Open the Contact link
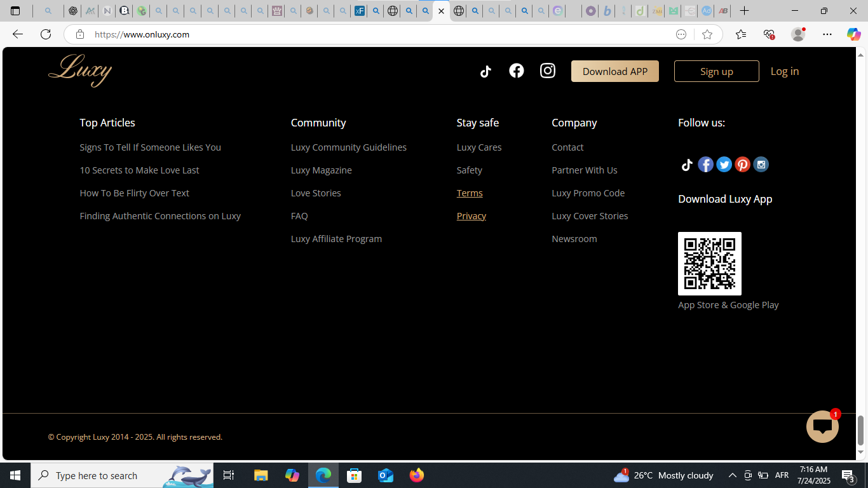 pos(567,147)
